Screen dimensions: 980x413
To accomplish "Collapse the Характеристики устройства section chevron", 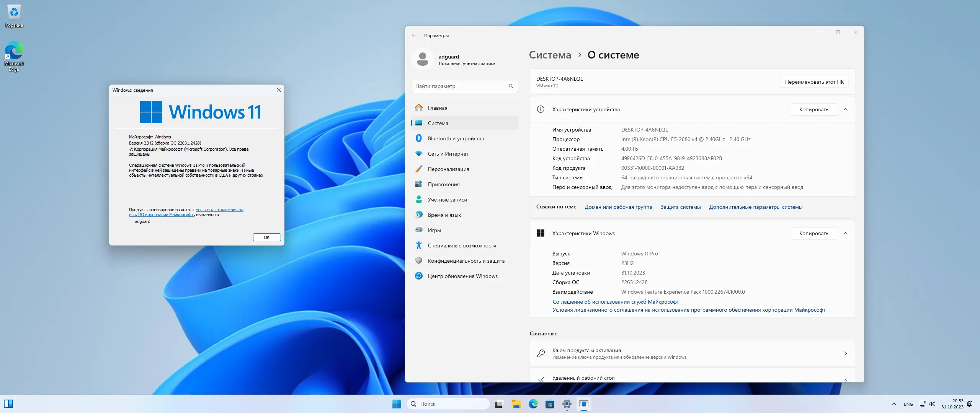I will coord(846,109).
